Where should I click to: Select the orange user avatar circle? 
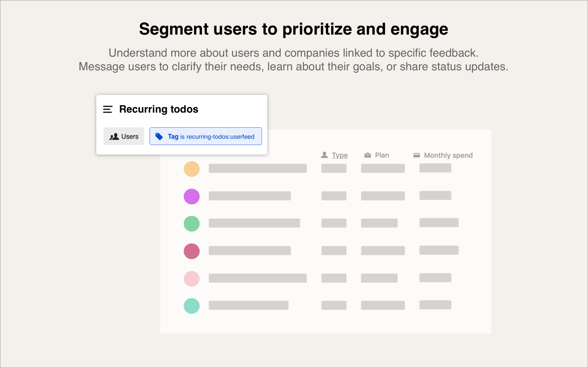[191, 169]
